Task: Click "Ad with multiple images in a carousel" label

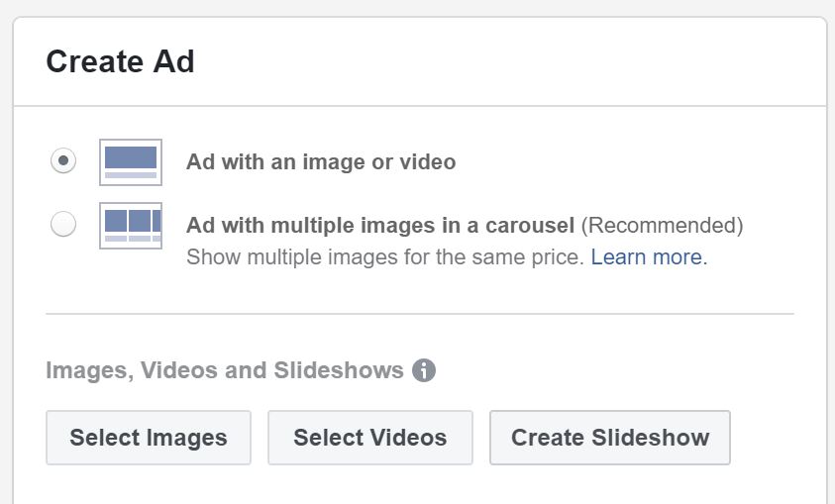Action: pyautogui.click(x=380, y=225)
